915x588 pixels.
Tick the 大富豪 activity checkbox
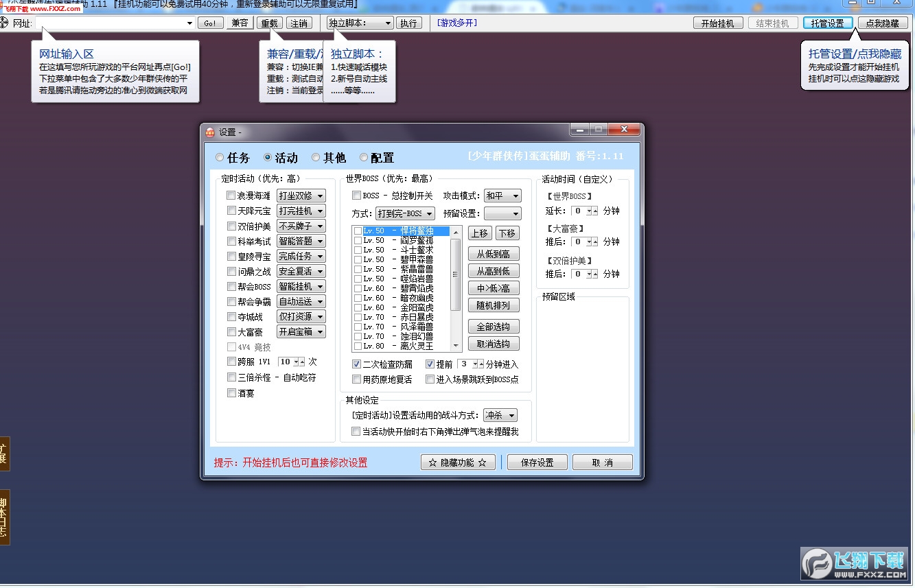click(x=231, y=331)
